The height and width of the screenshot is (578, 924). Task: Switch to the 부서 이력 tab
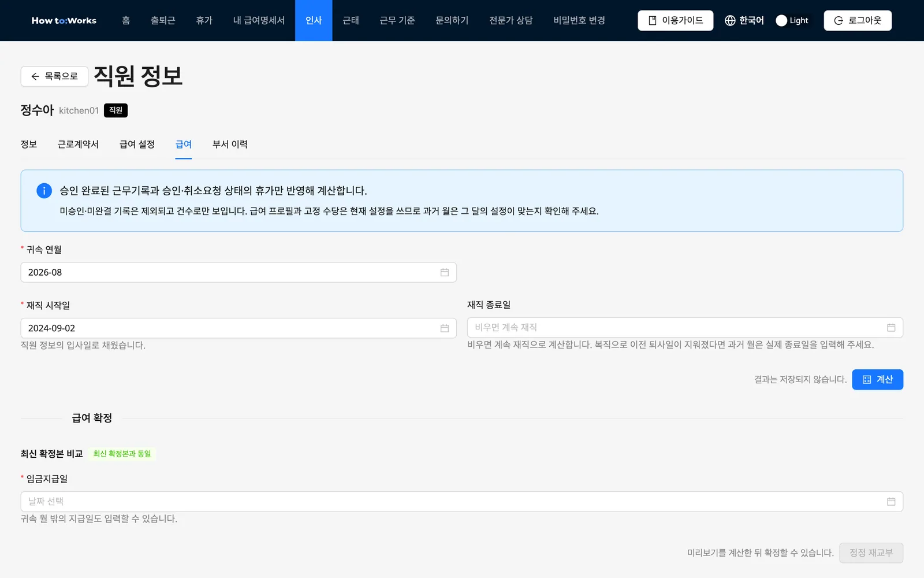pos(230,144)
